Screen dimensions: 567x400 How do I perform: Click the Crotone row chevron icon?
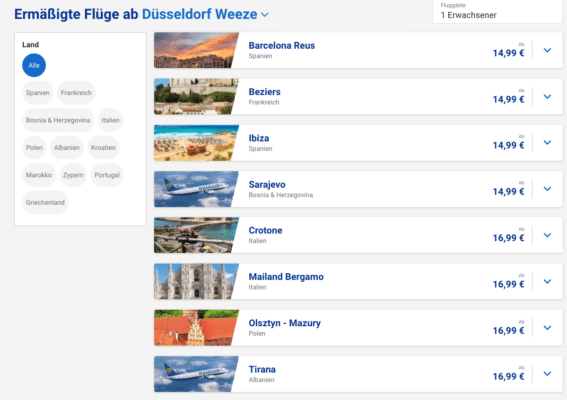pos(547,235)
